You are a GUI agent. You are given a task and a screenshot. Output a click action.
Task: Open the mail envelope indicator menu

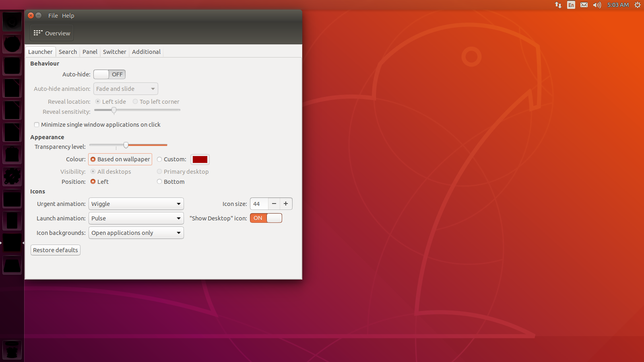tap(584, 5)
